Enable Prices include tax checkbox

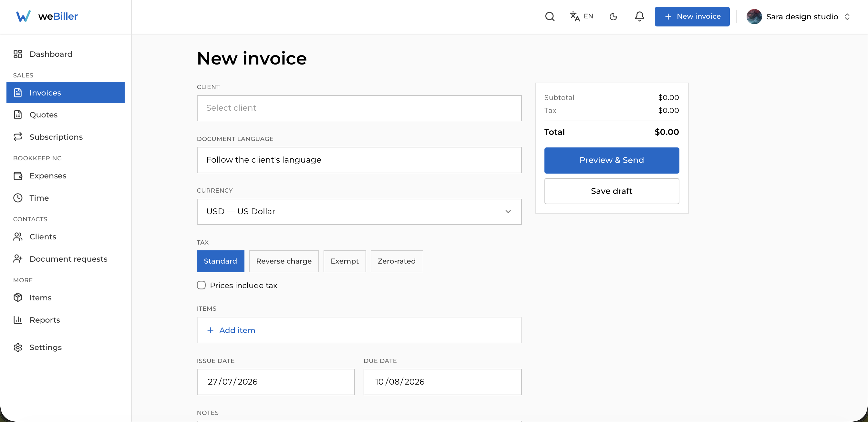[201, 285]
